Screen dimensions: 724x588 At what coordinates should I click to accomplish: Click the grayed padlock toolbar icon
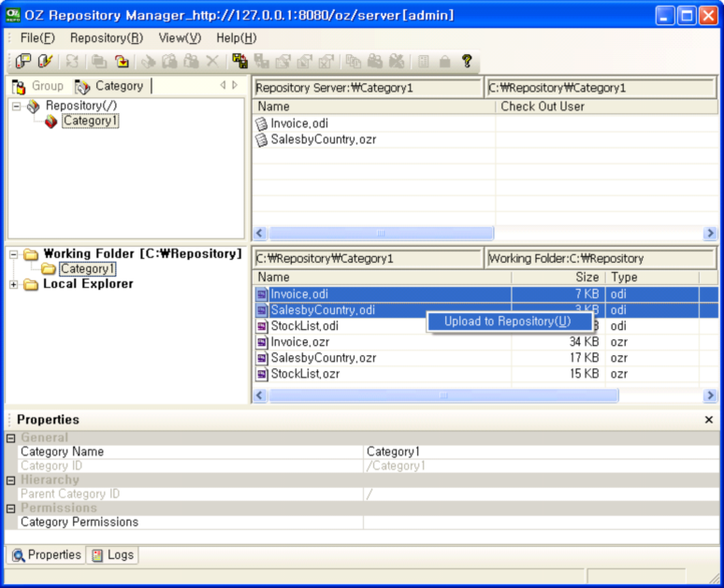pyautogui.click(x=444, y=61)
